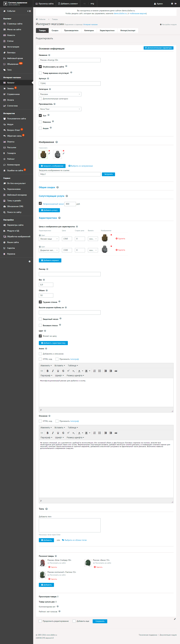Image resolution: width=180 pixels, height=644 pixels.
Task: Apply strikethrough in Описание editor
Action: tap(63, 433)
